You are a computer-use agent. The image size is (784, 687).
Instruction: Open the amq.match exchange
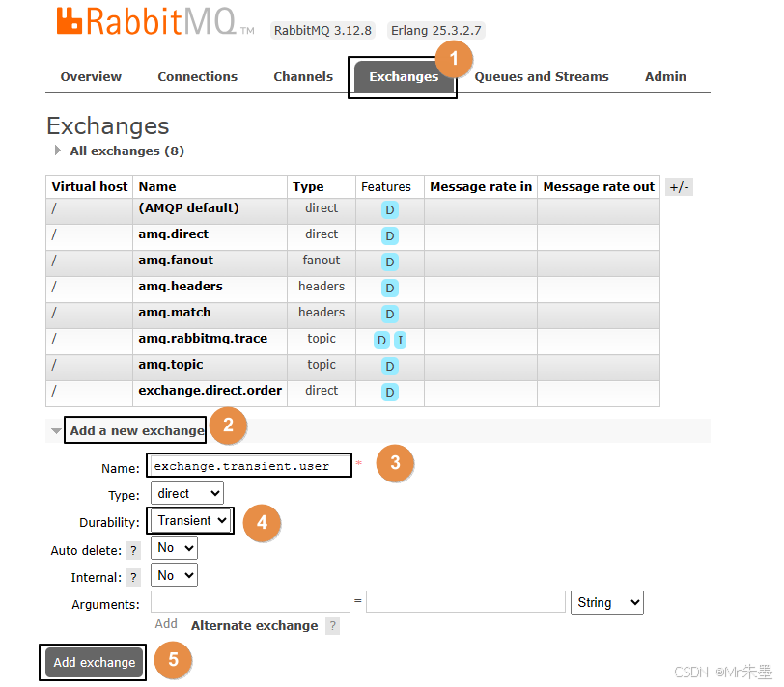coord(175,312)
